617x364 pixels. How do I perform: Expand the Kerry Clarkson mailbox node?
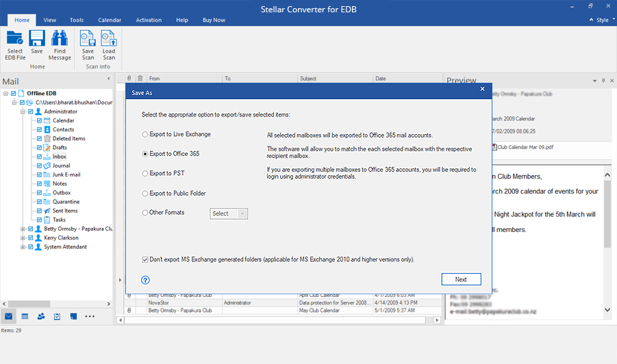coord(23,238)
